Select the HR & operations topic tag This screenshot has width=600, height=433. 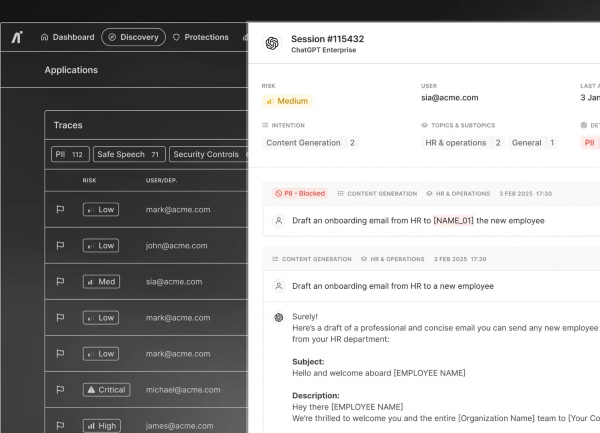463,143
